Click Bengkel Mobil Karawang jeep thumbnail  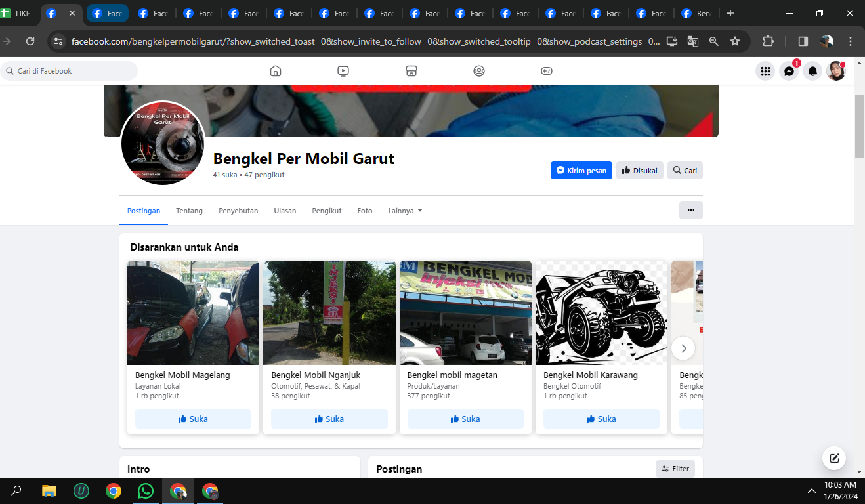pyautogui.click(x=601, y=312)
